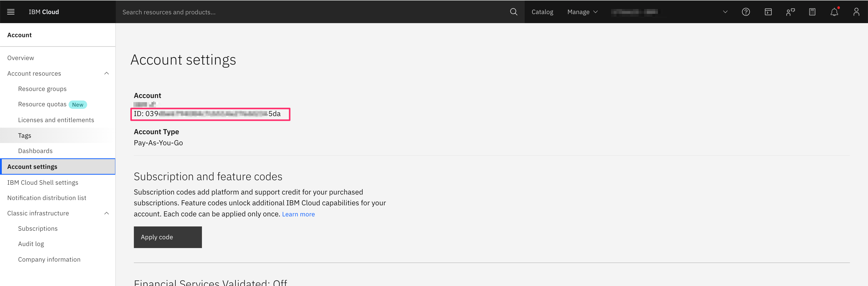Viewport: 868px width, 286px height.
Task: Click the Apply code button
Action: 168,237
